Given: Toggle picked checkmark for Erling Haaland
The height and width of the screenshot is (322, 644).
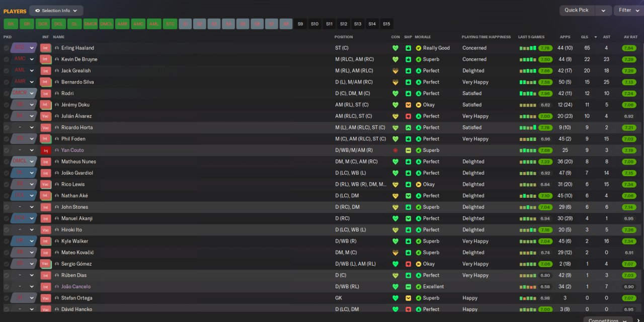Looking at the screenshot, I should coord(6,48).
